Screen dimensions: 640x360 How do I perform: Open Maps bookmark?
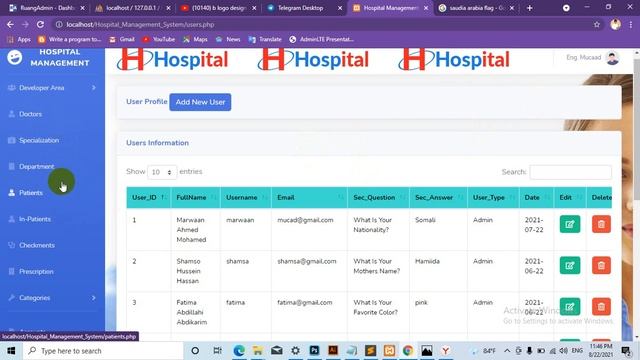[x=195, y=39]
